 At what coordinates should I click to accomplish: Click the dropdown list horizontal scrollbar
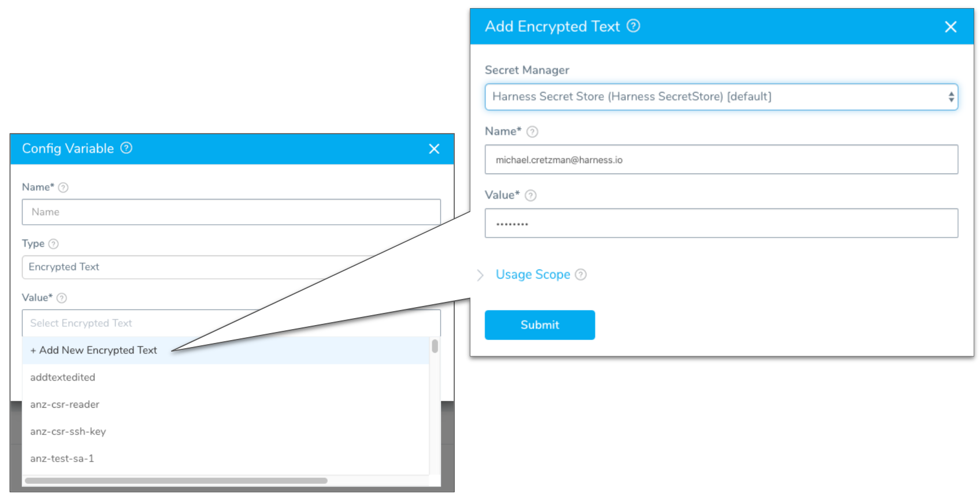tap(176, 481)
